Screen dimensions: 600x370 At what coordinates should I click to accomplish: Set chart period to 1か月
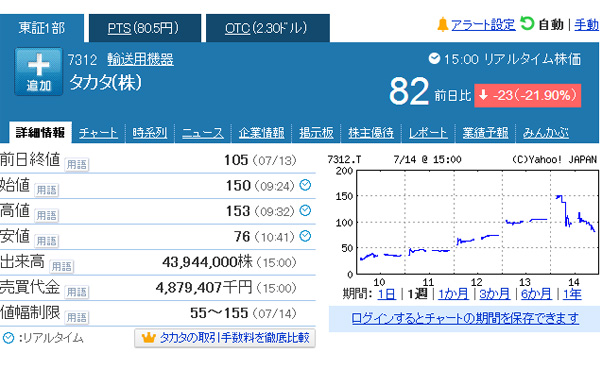pyautogui.click(x=453, y=294)
